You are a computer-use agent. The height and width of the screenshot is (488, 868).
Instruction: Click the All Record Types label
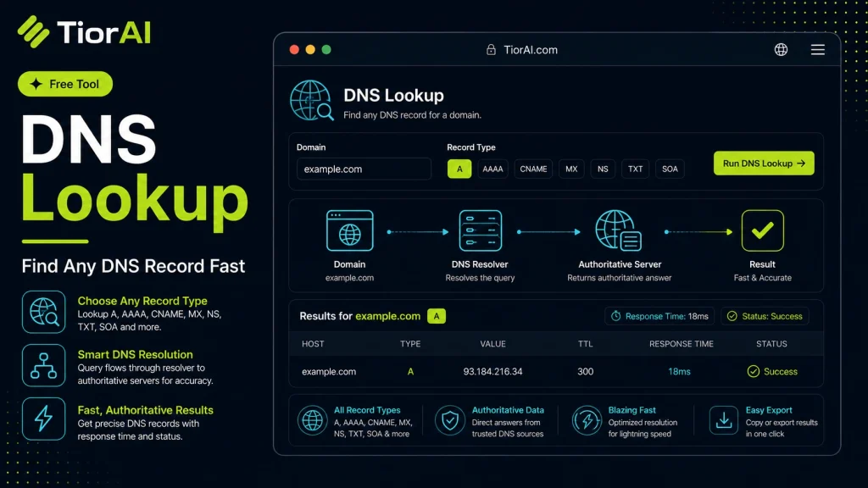[x=367, y=410]
